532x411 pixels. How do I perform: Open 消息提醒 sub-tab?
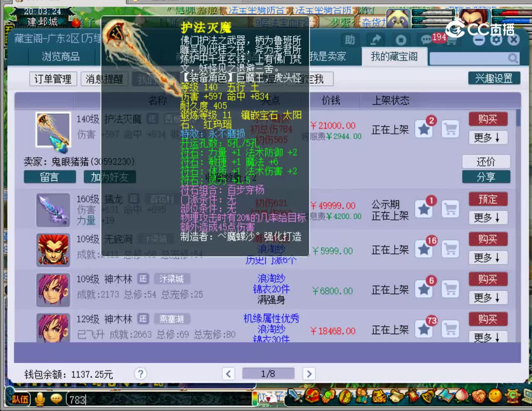(x=104, y=79)
